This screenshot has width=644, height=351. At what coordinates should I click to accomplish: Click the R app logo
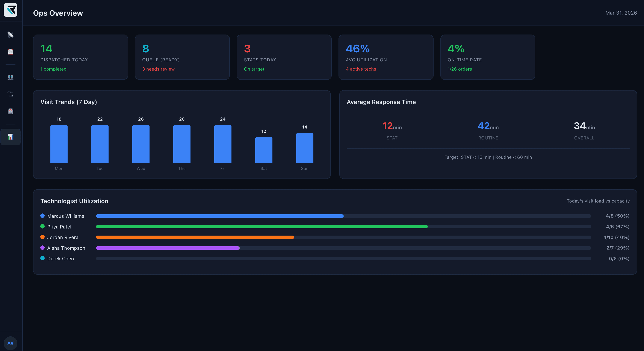(x=11, y=10)
